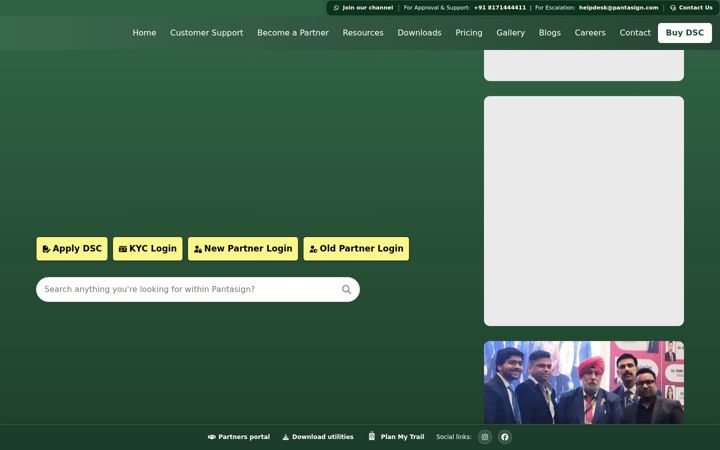720x450 pixels.
Task: Click the user icon on Old Partner Login
Action: tap(313, 249)
